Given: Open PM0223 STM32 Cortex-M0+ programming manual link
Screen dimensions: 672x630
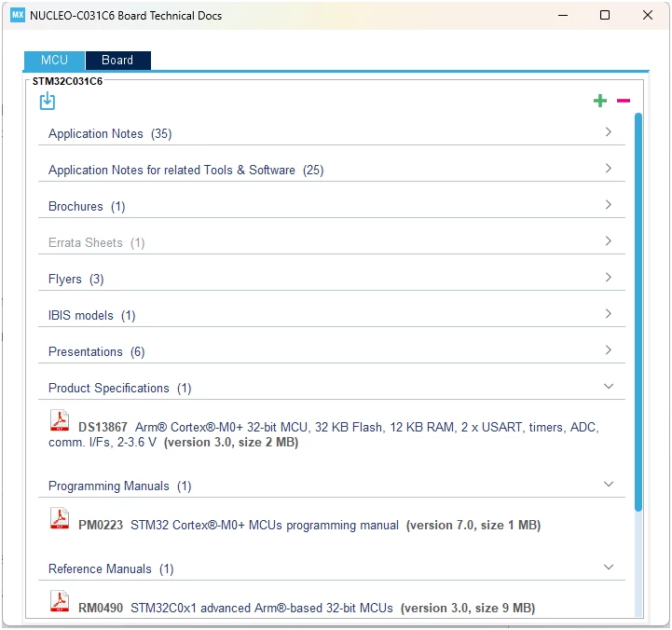Looking at the screenshot, I should 309,526.
